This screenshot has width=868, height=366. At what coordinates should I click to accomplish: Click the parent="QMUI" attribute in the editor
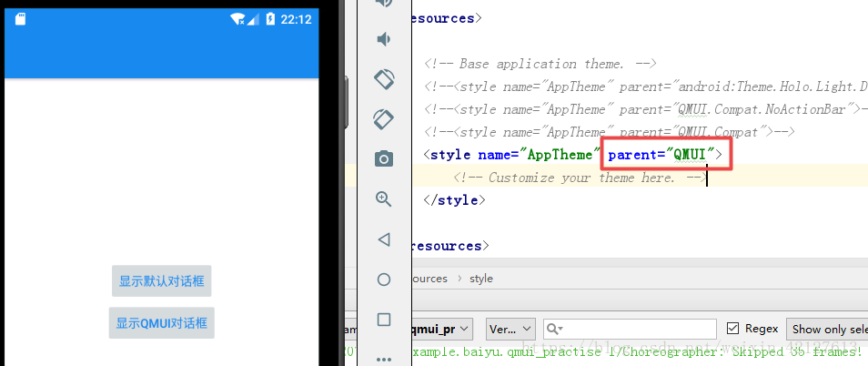(x=661, y=155)
